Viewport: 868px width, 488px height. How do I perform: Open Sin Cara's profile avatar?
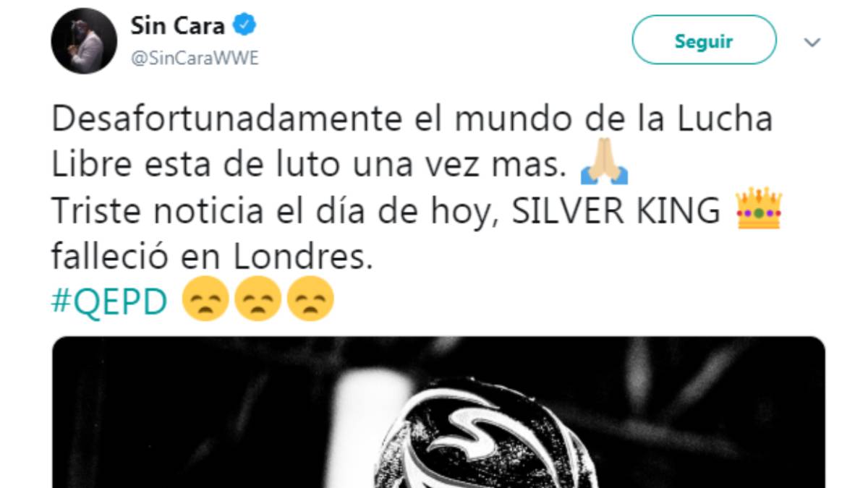pos(84,40)
